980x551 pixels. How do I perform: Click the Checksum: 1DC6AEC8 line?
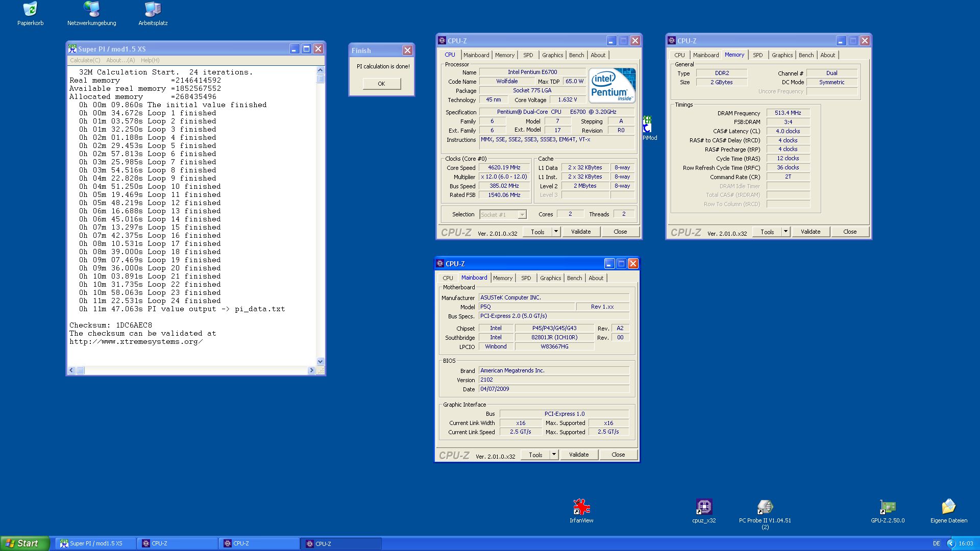click(111, 325)
